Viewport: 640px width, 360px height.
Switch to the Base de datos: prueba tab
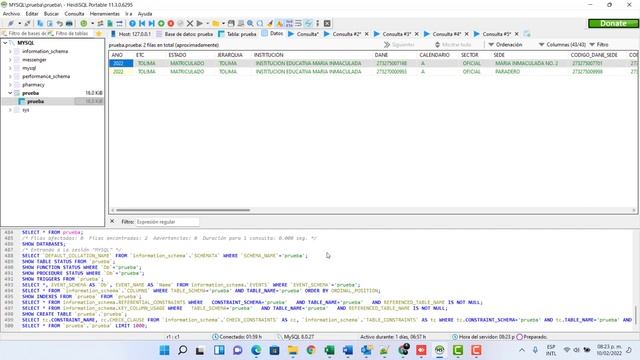pos(185,34)
